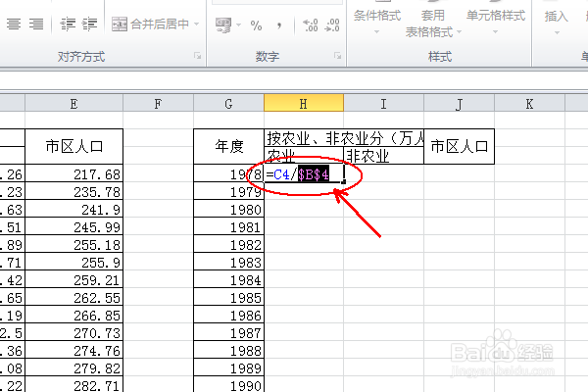Select cell containing 279.82
Screen dimensions: 588x392
tap(73, 368)
